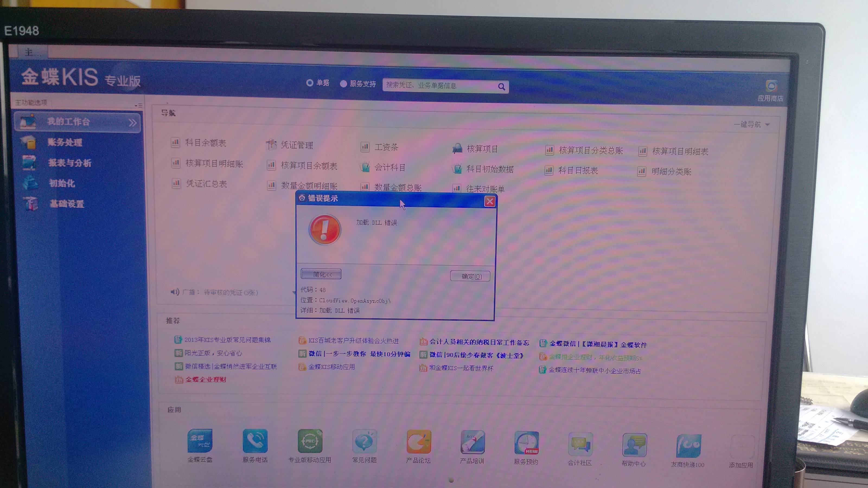Select 我的工作台 in the sidebar
The image size is (868, 488).
77,122
